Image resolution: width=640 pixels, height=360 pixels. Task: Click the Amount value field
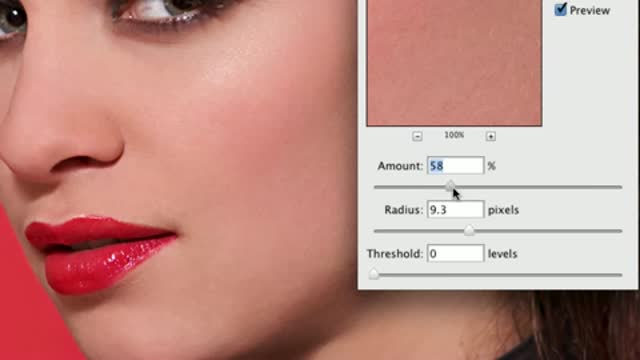[456, 166]
